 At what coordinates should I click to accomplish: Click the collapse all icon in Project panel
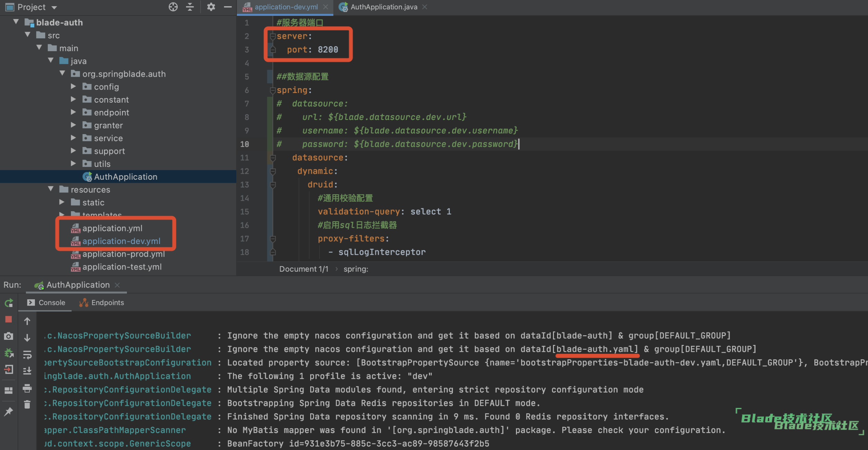(190, 7)
